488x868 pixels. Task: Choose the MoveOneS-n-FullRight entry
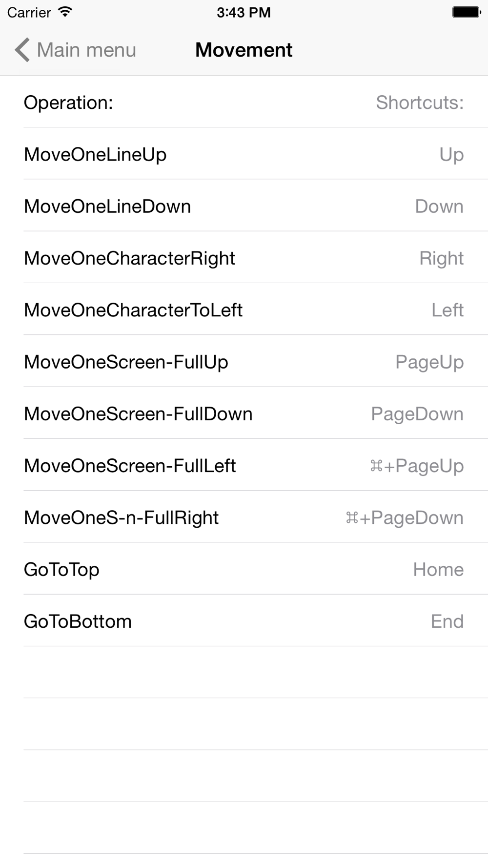pyautogui.click(x=244, y=517)
